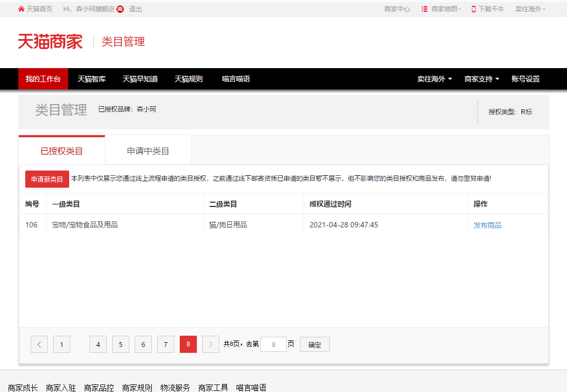Open the 商家入驻 footer link

(x=61, y=388)
